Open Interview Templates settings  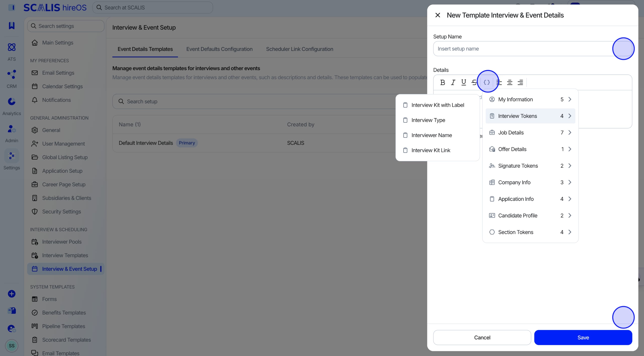(x=66, y=255)
